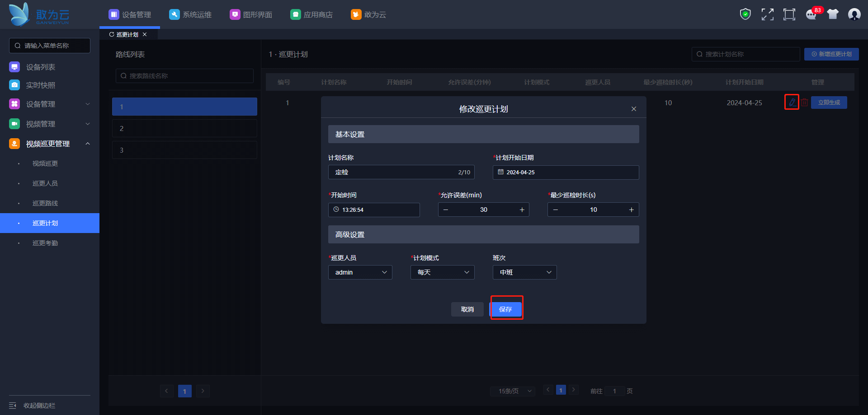868x415 pixels.
Task: Open the 班次 中班 dropdown
Action: coord(524,272)
